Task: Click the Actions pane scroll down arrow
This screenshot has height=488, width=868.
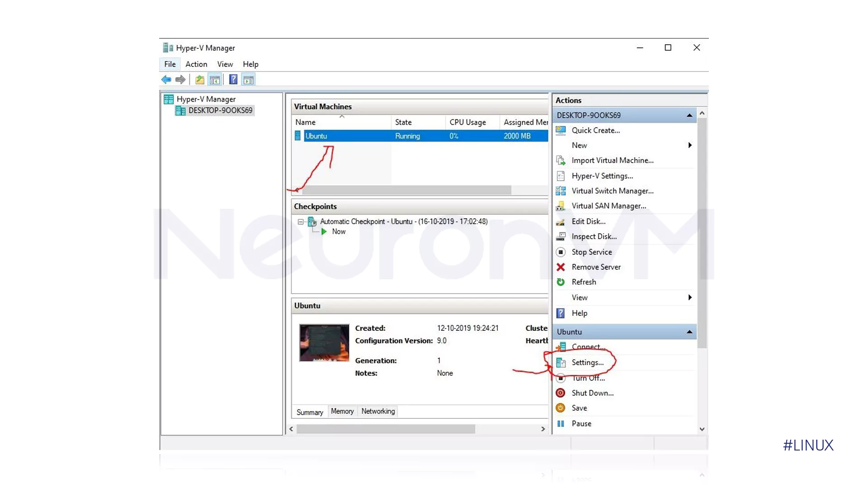Action: [702, 429]
